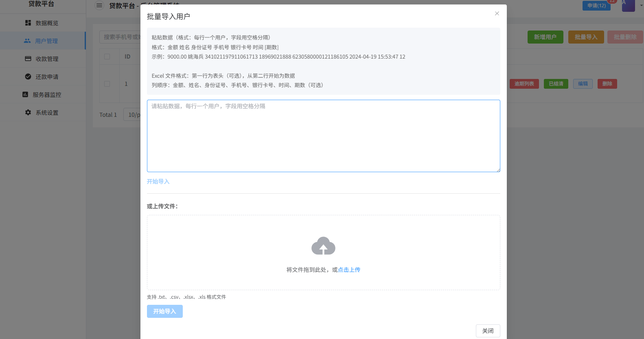
Task: Open the 收款管理 menu item
Action: (47, 59)
